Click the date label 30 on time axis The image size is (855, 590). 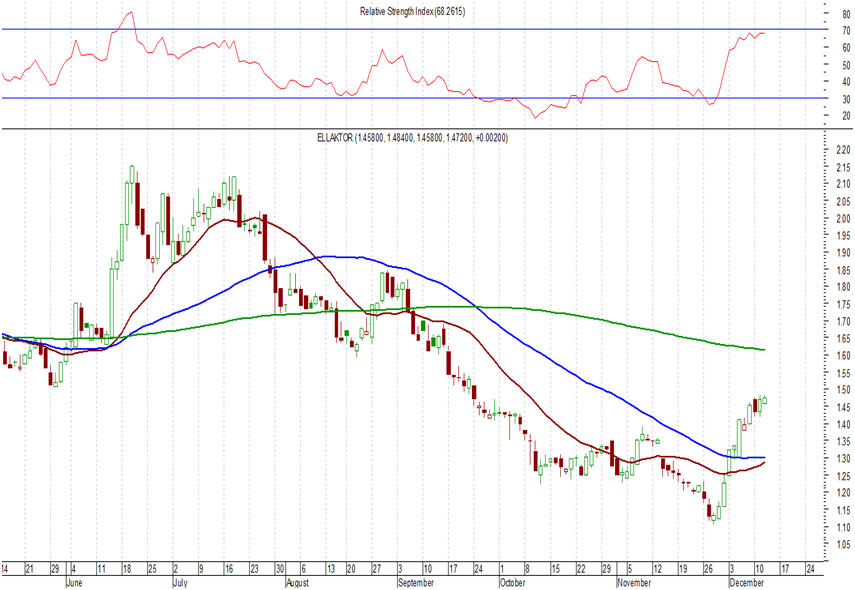[280, 569]
